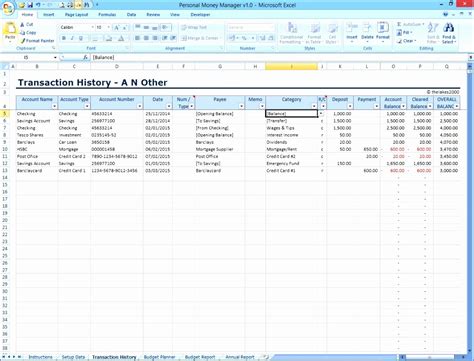This screenshot has height=361, width=474.
Task: Switch to the Data ribbon tab
Action: pyautogui.click(x=131, y=15)
